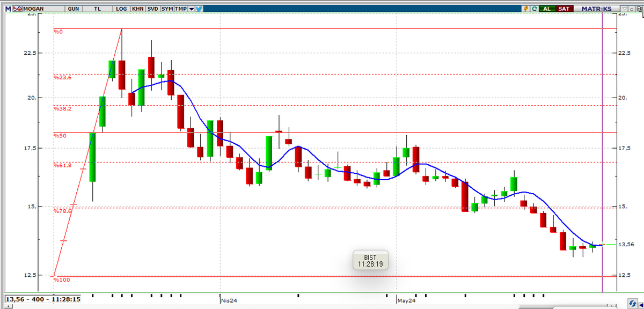
Task: Toggle the SVD button
Action: point(152,9)
